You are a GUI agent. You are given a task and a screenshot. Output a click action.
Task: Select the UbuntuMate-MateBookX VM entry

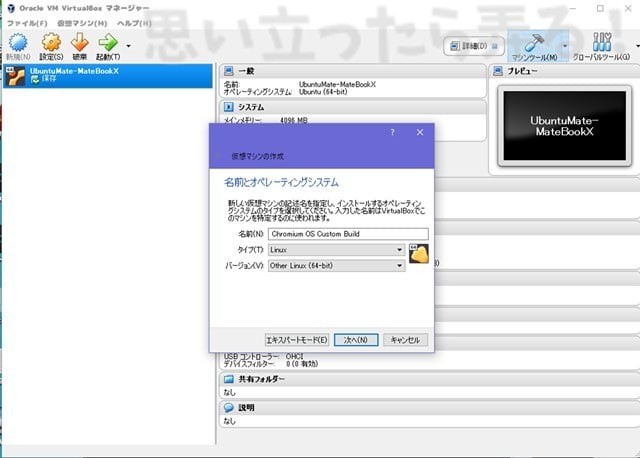tap(108, 76)
